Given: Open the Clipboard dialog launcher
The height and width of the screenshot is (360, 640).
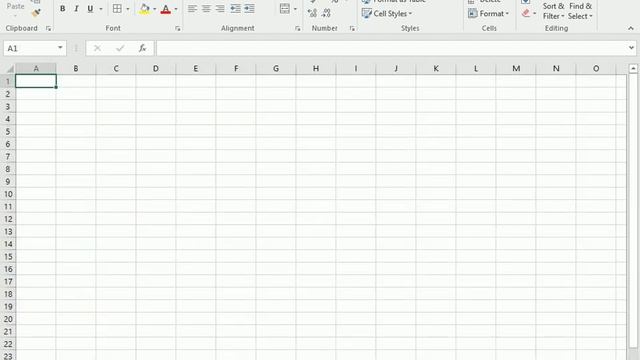Looking at the screenshot, I should click(49, 29).
